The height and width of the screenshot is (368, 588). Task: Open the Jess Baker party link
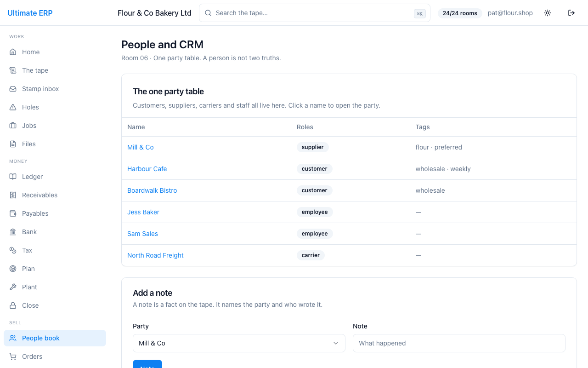point(143,212)
